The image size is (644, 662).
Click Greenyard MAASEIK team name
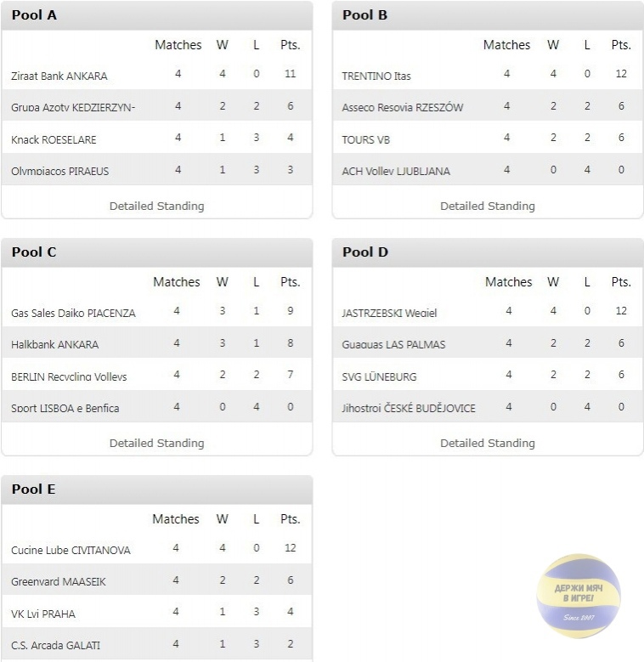click(x=59, y=582)
